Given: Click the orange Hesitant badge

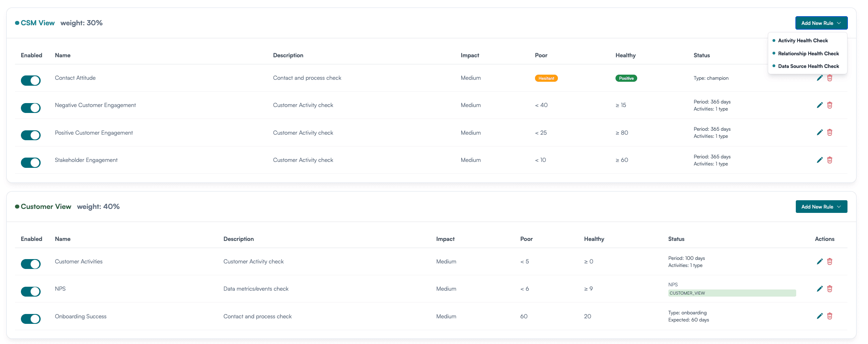Looking at the screenshot, I should 546,78.
